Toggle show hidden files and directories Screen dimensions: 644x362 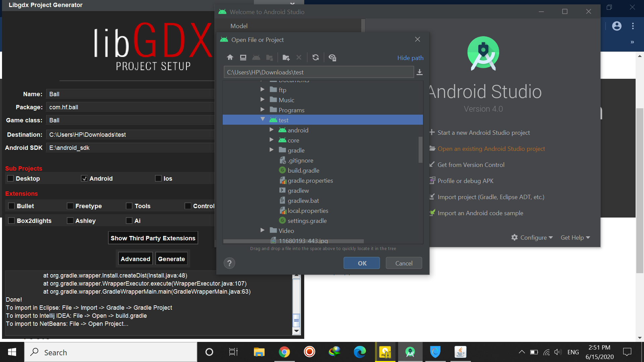332,58
